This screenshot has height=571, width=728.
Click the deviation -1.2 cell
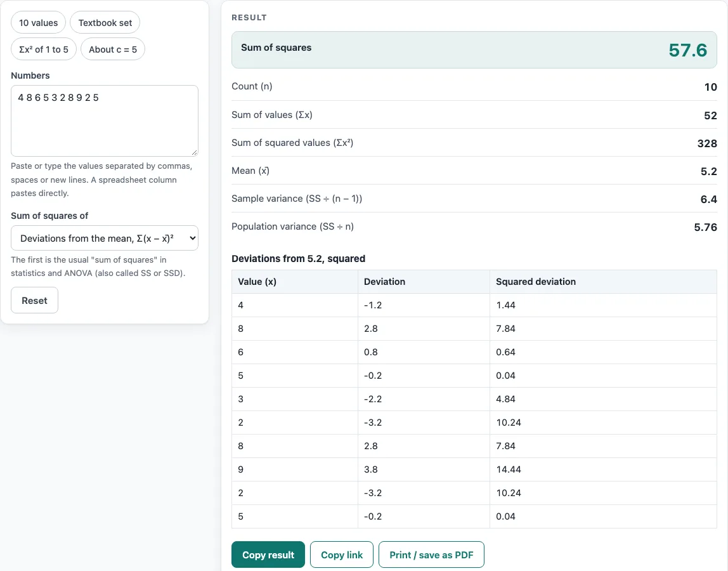pyautogui.click(x=424, y=305)
